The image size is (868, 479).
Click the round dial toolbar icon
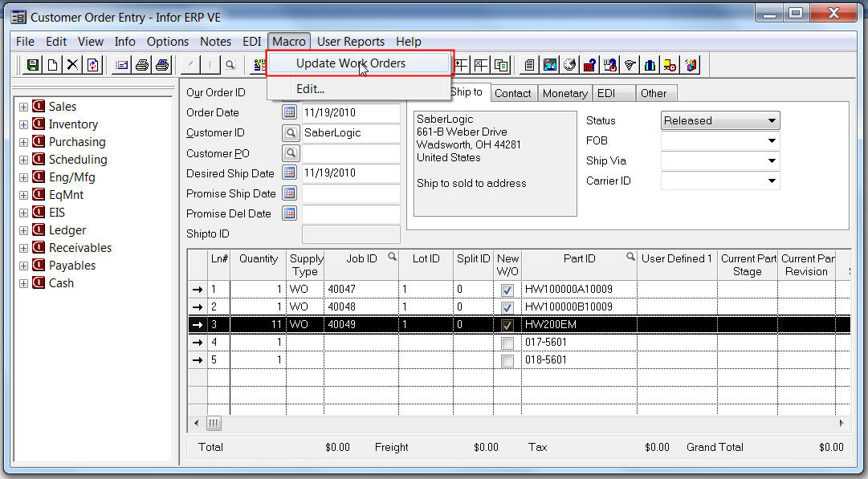pyautogui.click(x=569, y=65)
